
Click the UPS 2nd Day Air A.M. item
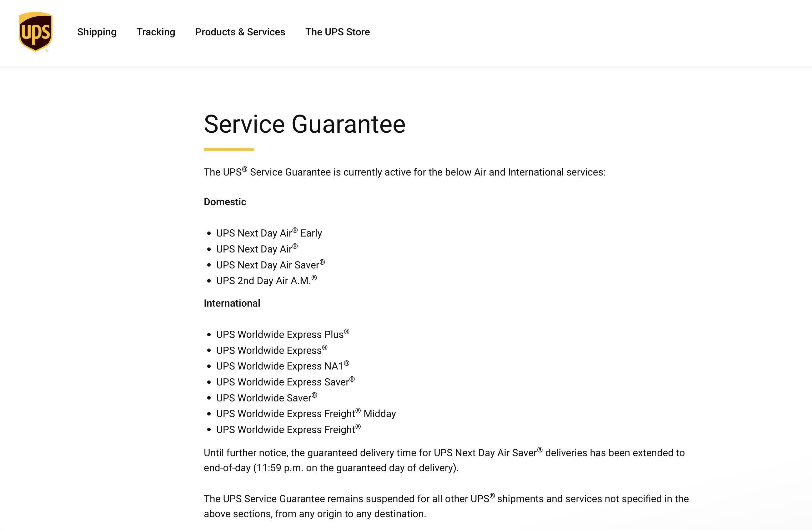(266, 281)
